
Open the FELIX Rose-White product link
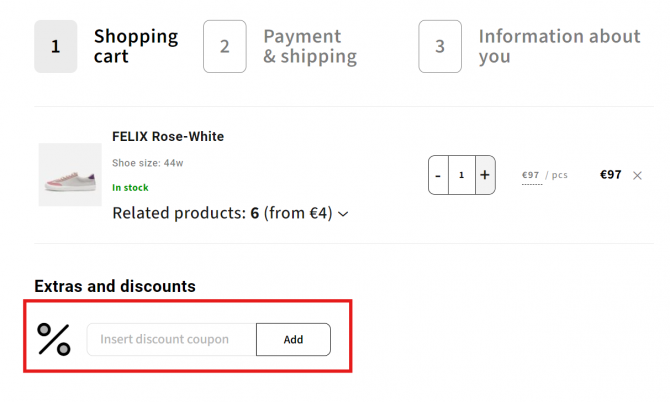168,136
